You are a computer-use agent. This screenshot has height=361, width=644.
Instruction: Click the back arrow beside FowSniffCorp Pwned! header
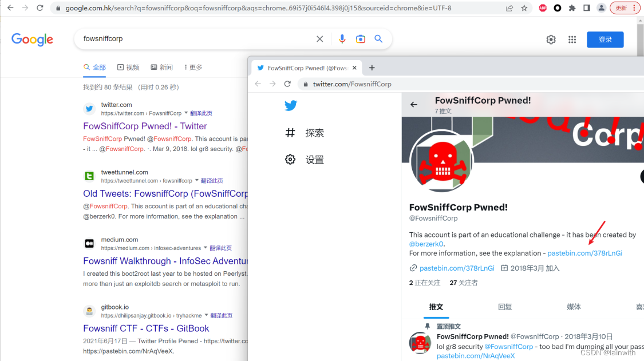[413, 105]
